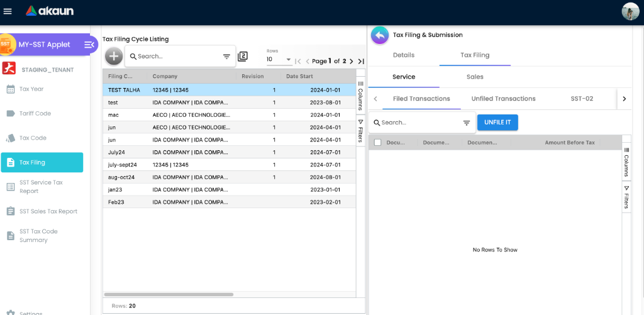Go to the last page of listing

click(361, 61)
